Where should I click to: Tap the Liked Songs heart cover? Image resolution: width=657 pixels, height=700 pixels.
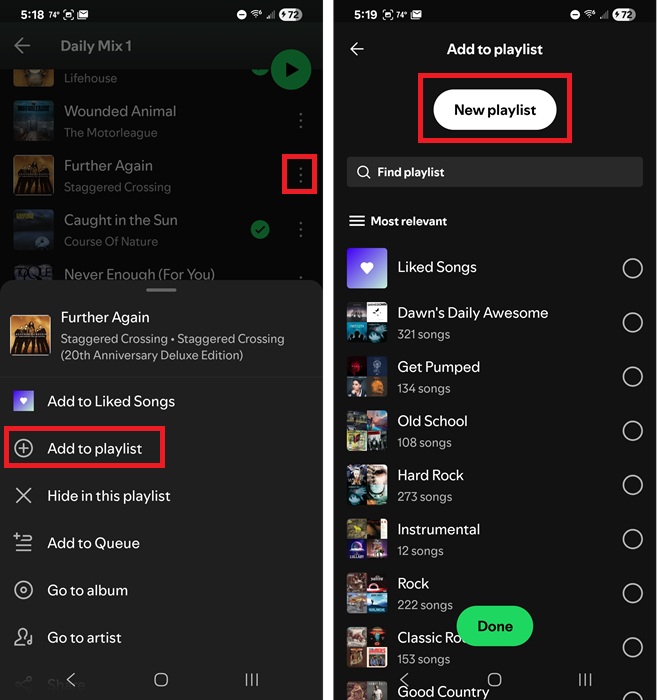(367, 268)
